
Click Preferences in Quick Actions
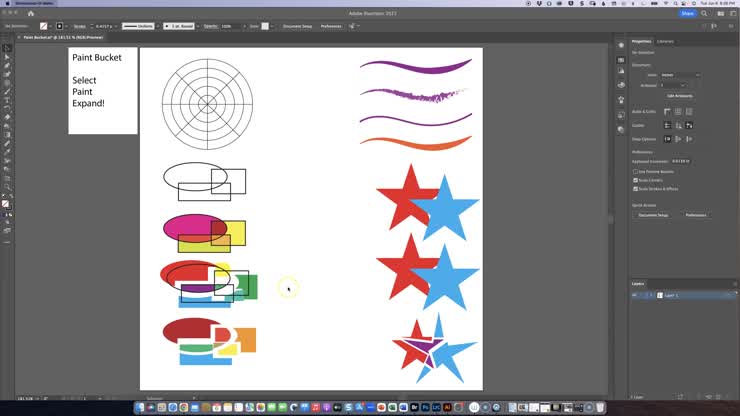(696, 215)
